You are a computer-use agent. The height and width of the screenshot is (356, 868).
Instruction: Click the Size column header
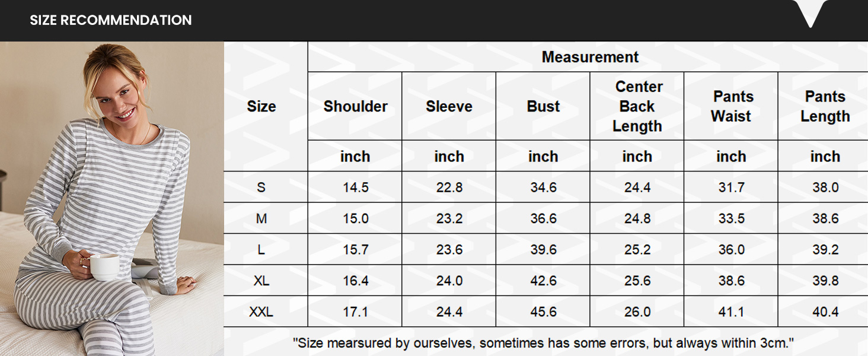(261, 106)
